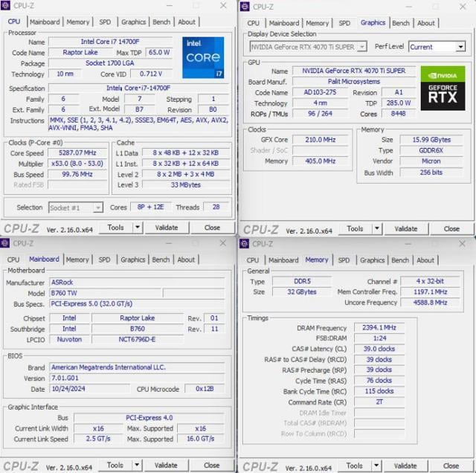Open the SPD tab in the Mainboard window
This screenshot has width=476, height=473.
click(104, 260)
